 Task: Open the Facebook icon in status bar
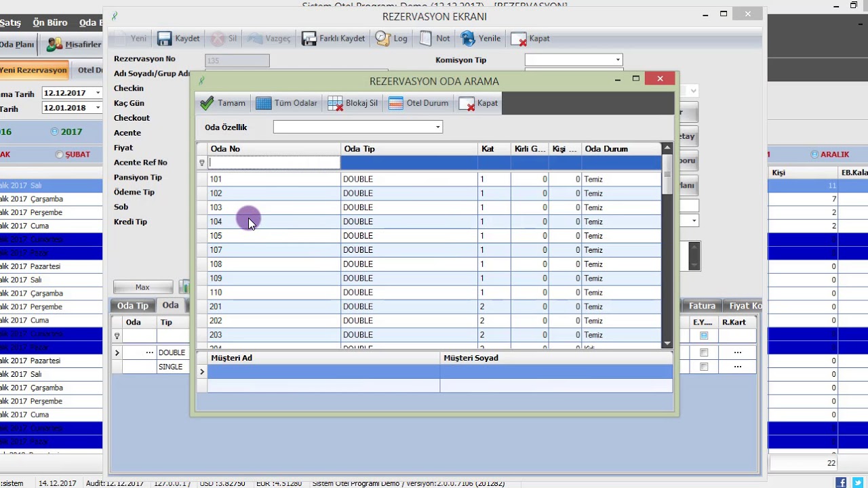coord(841,483)
